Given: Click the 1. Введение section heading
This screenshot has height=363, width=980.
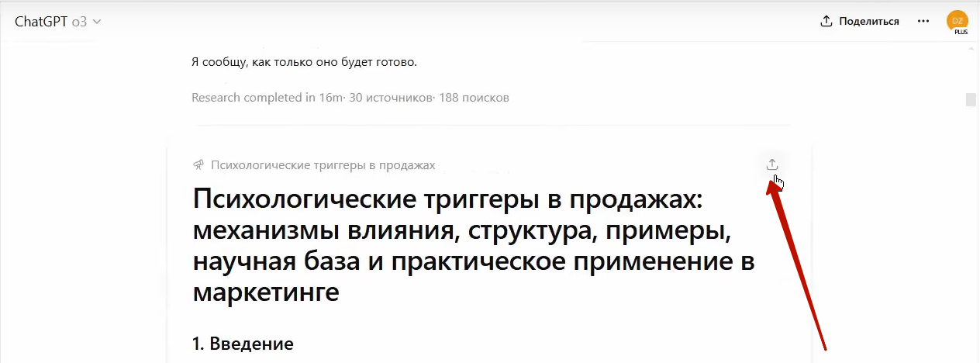Looking at the screenshot, I should [243, 344].
